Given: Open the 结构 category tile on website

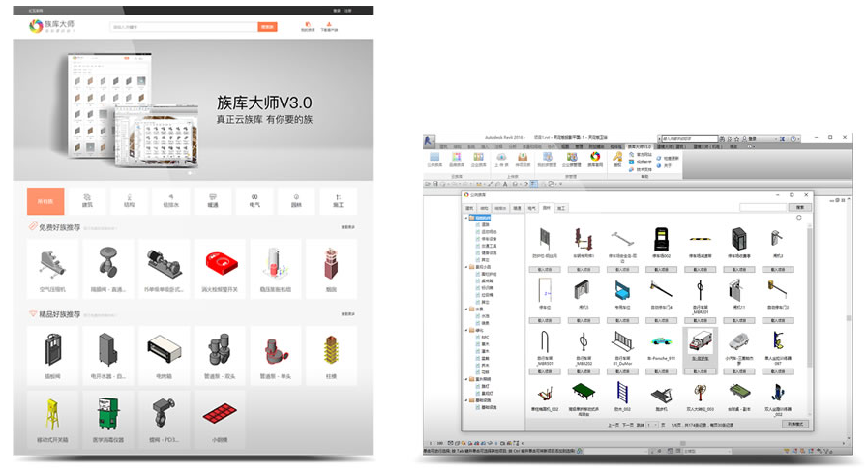Looking at the screenshot, I should 129,201.
